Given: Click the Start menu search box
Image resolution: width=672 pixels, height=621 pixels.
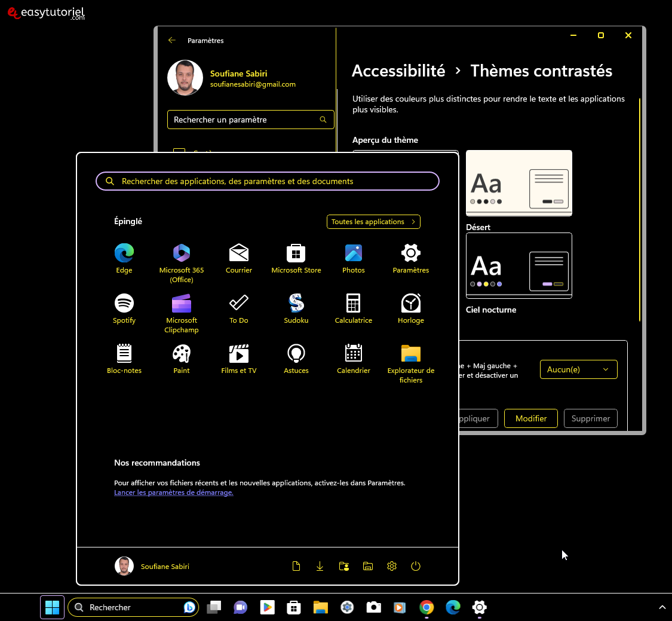Looking at the screenshot, I should [268, 181].
